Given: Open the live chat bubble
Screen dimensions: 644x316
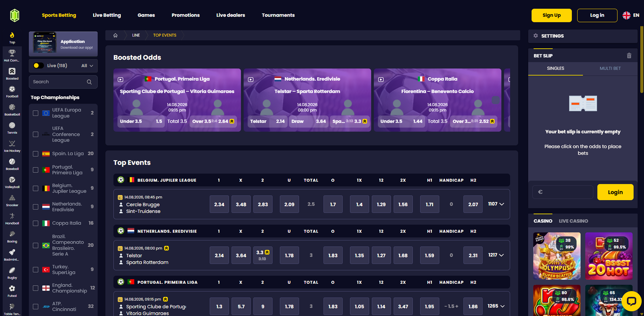Looking at the screenshot, I should point(631,301).
